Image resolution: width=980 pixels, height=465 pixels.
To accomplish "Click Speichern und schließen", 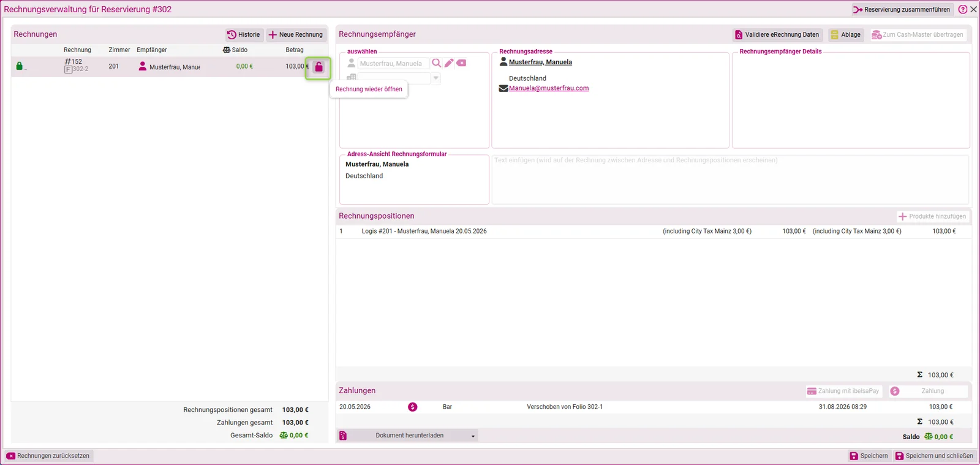I will tap(934, 456).
